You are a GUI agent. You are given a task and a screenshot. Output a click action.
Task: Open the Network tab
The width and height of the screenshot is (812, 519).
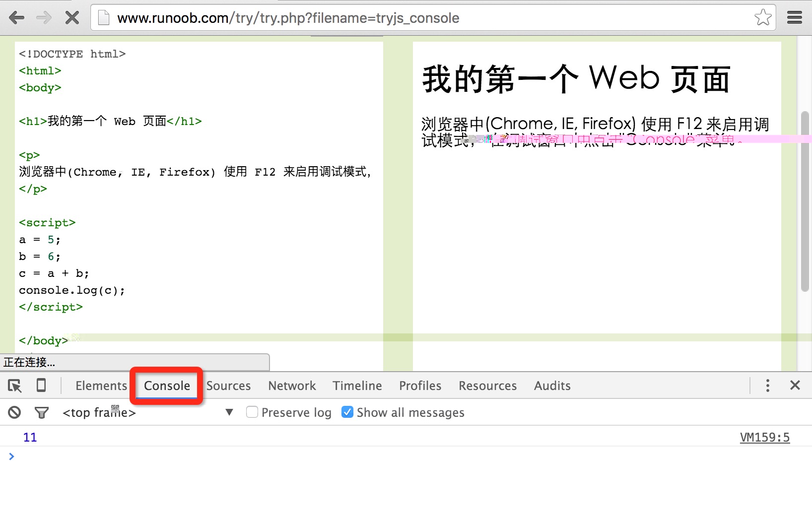point(292,386)
